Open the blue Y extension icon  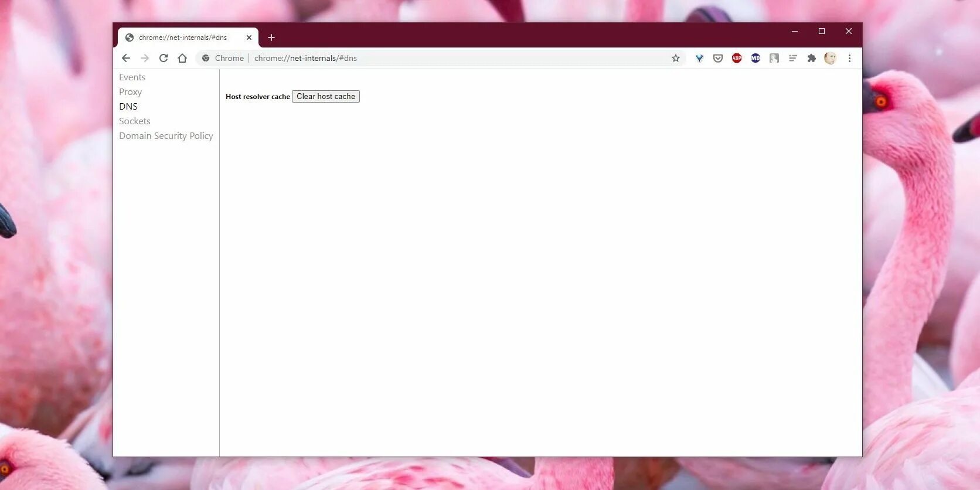pos(699,58)
